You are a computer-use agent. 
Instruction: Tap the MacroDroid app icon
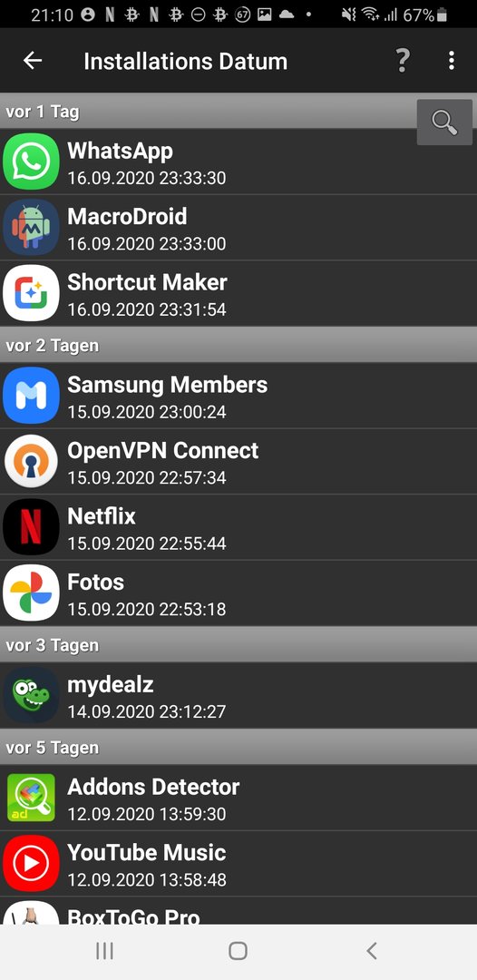click(x=31, y=227)
